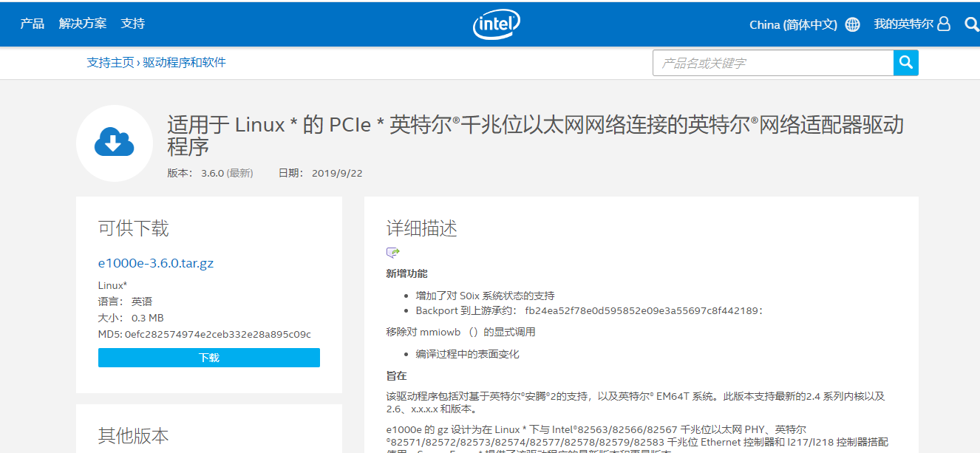Select China (简体中文) region option
The image size is (980, 453).
(x=793, y=24)
